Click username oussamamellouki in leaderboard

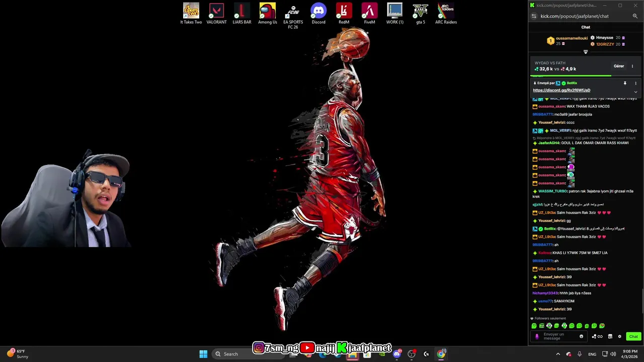point(572,38)
